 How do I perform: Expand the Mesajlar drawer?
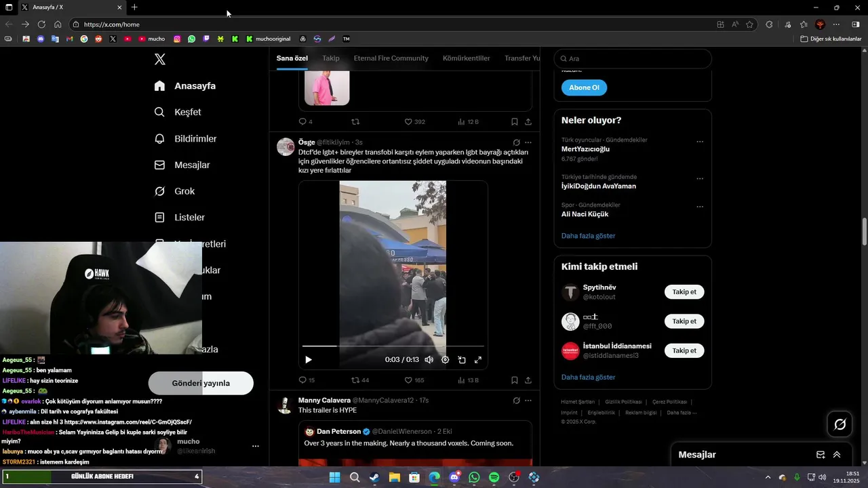[x=837, y=455]
